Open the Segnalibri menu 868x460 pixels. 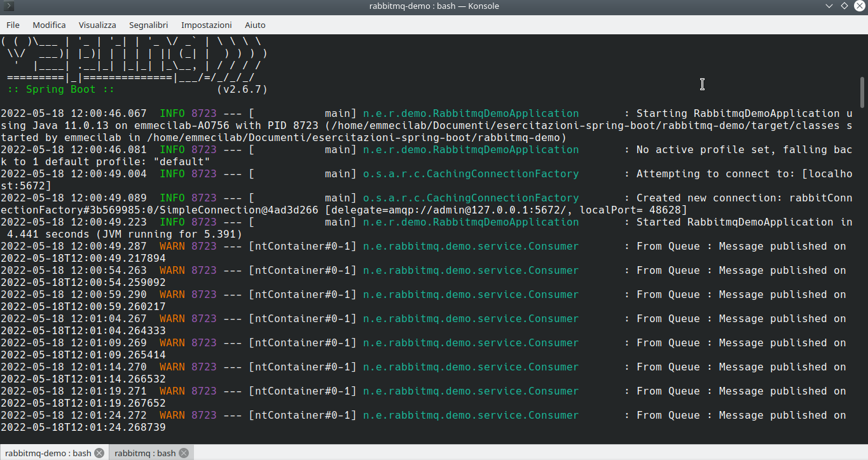pyautogui.click(x=148, y=25)
